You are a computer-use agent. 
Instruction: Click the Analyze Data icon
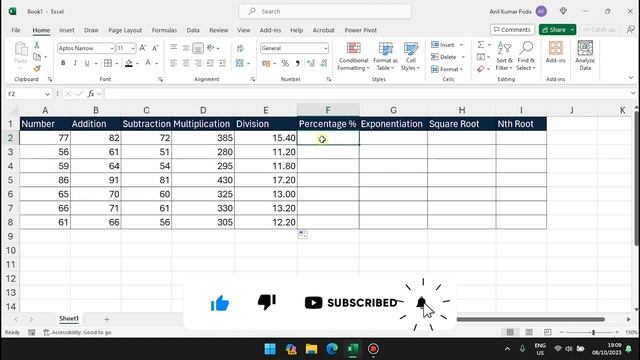point(585,56)
